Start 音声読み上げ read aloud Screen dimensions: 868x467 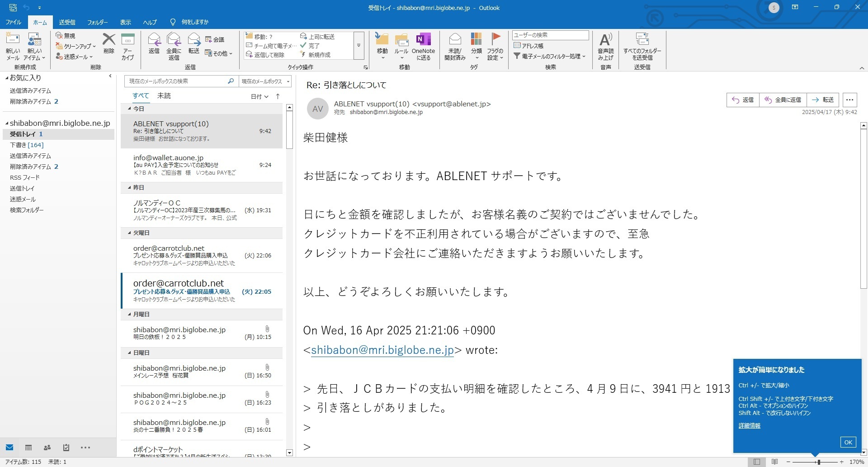(x=606, y=47)
